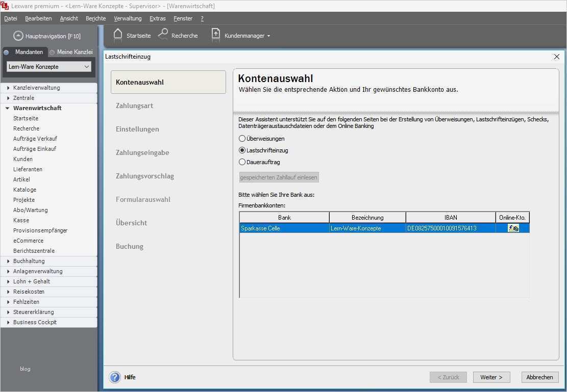Open the Extras menu
The image size is (567, 392).
[157, 18]
